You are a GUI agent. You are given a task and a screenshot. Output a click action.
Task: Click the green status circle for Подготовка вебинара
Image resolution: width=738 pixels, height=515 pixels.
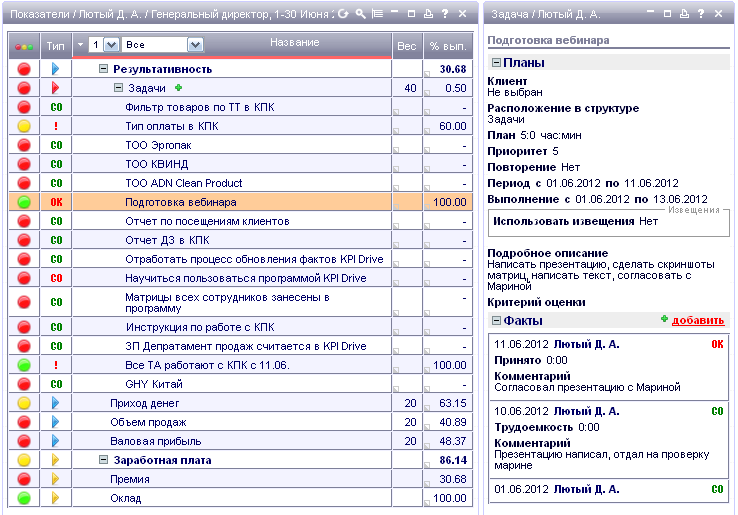pyautogui.click(x=24, y=202)
